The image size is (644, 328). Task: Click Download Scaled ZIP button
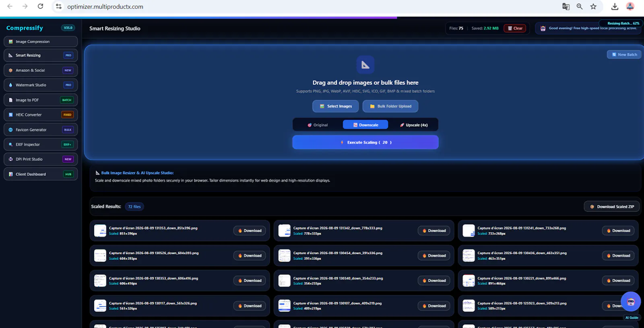pyautogui.click(x=612, y=207)
